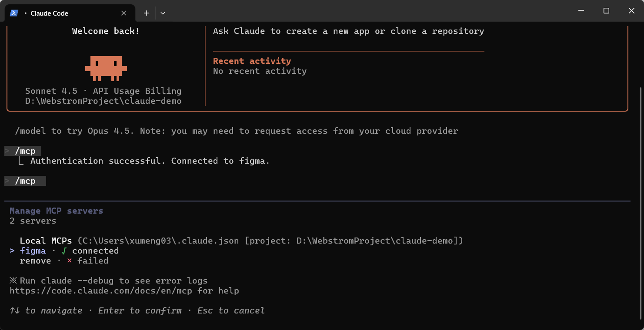Select the failed 'remove' MCP server
The image size is (644, 330).
tap(64, 261)
